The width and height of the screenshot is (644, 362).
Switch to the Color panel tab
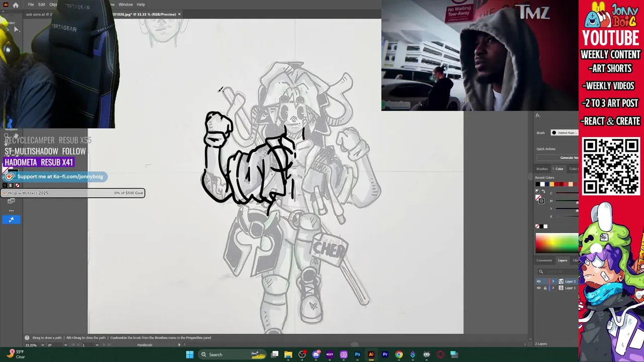point(559,169)
